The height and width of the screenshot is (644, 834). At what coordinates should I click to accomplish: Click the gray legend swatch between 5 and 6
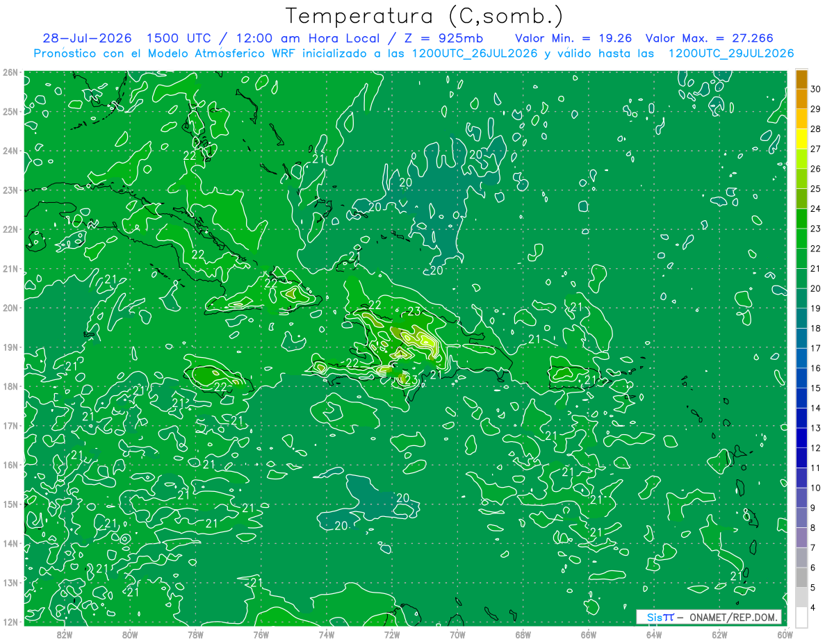(x=801, y=577)
